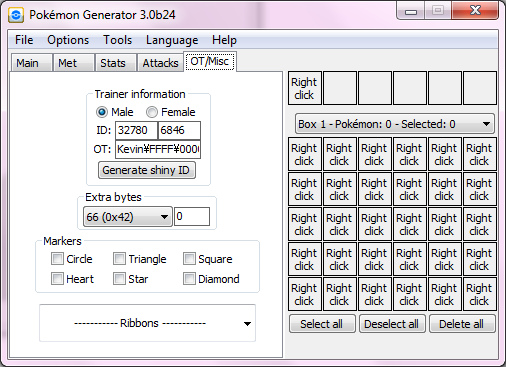Click the Deselect all button

click(x=392, y=324)
